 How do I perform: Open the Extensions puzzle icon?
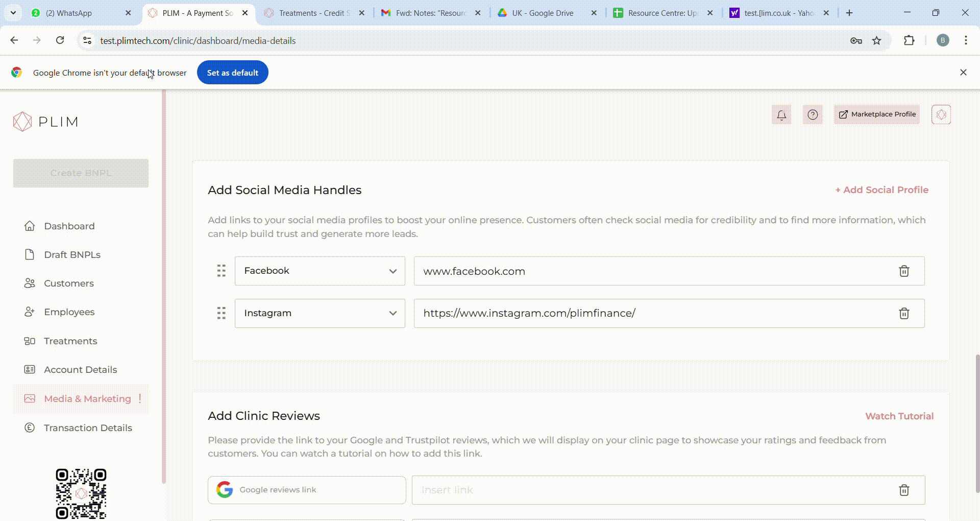tap(909, 40)
